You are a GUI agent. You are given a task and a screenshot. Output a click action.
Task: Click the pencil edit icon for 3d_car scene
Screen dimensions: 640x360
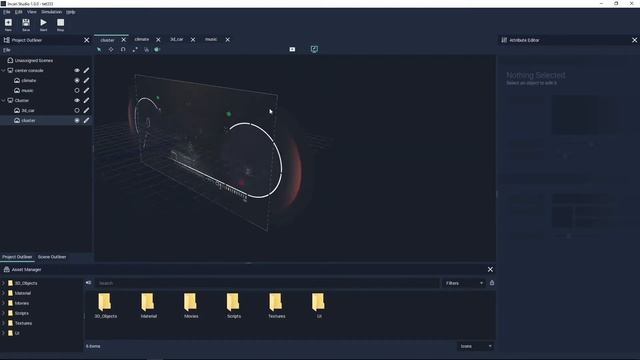tap(86, 110)
